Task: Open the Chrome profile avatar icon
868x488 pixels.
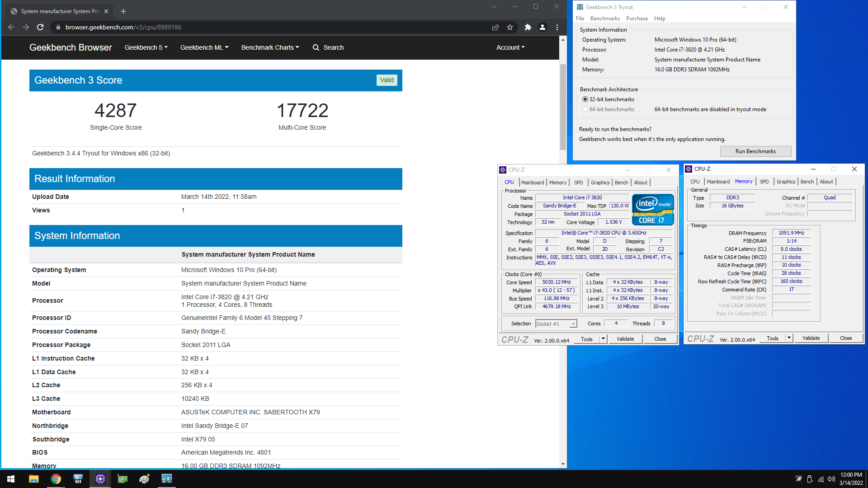Action: point(542,27)
